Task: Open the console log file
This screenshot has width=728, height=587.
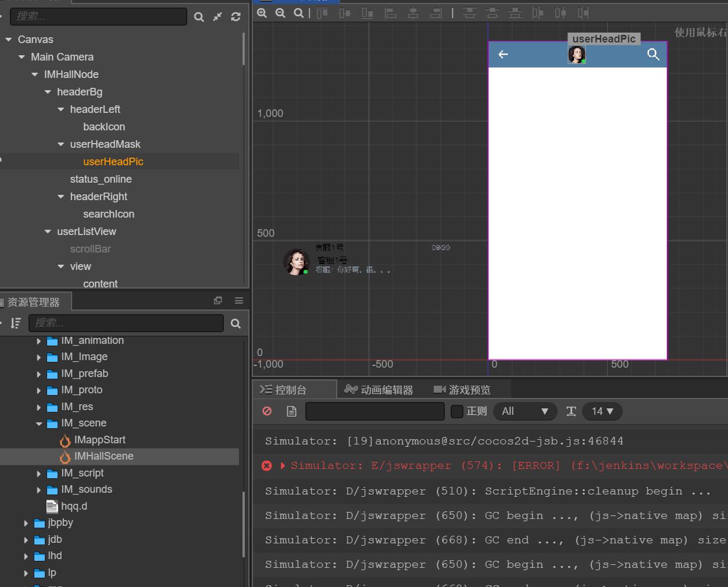Action: 291,411
